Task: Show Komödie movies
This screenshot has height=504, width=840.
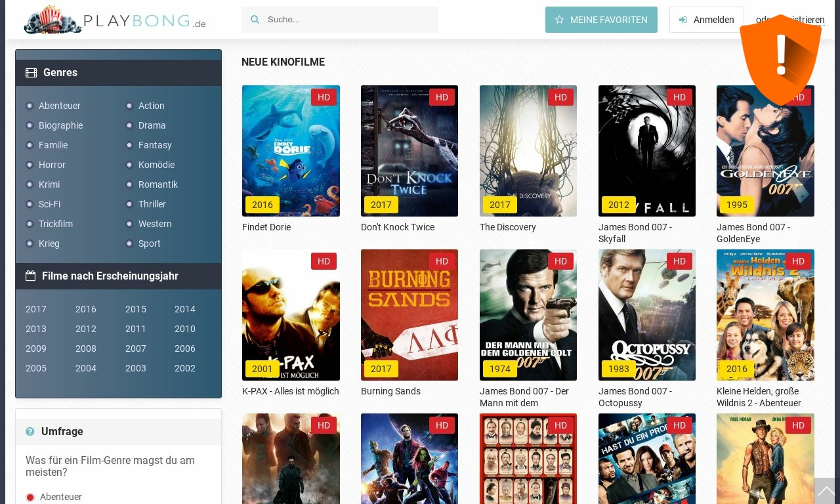Action: pos(156,165)
